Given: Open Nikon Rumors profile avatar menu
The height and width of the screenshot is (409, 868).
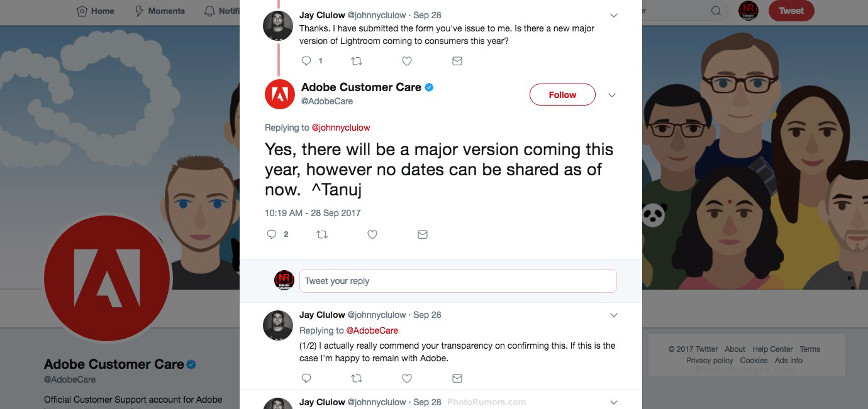Looking at the screenshot, I should (x=748, y=11).
